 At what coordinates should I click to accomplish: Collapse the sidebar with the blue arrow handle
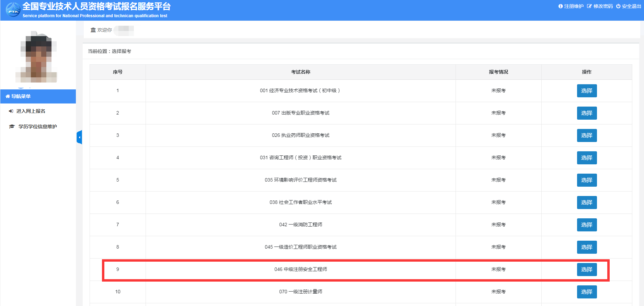tap(79, 137)
